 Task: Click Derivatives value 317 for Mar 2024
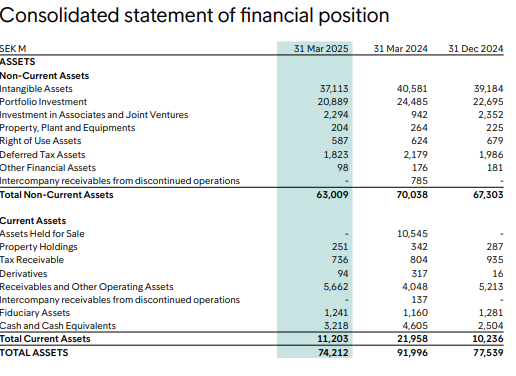point(419,274)
